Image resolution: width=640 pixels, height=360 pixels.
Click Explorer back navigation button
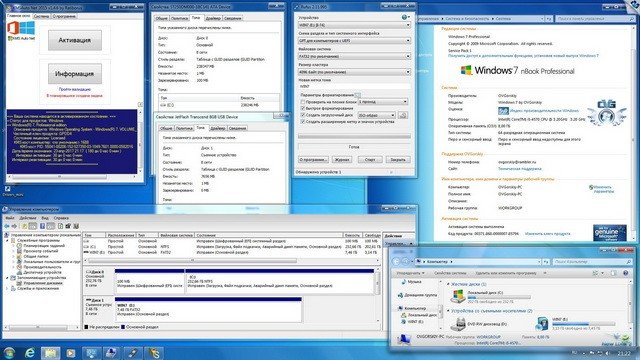click(x=396, y=262)
